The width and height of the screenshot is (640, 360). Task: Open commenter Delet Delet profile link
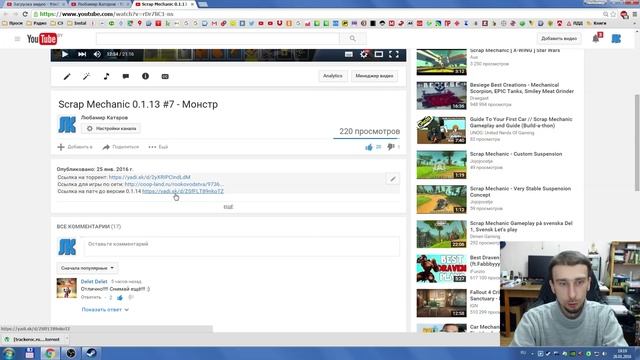coord(94,282)
